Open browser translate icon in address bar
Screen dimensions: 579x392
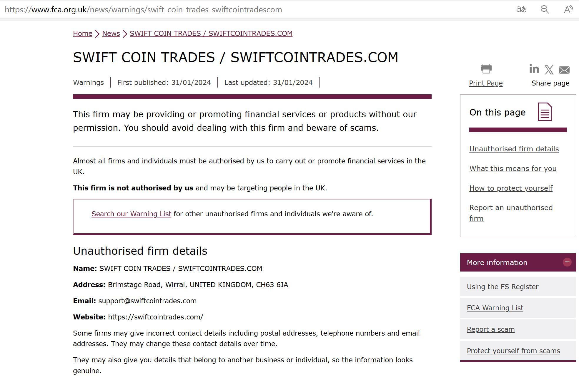point(521,9)
